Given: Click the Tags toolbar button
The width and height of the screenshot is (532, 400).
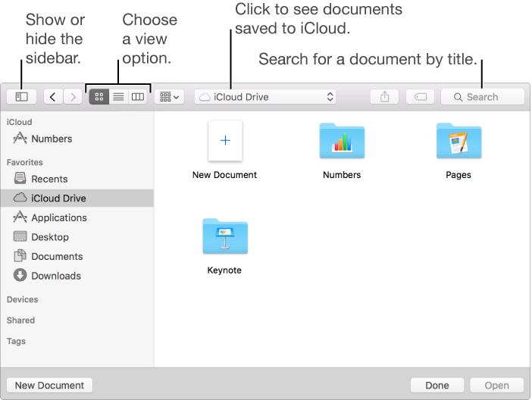Looking at the screenshot, I should [x=421, y=97].
